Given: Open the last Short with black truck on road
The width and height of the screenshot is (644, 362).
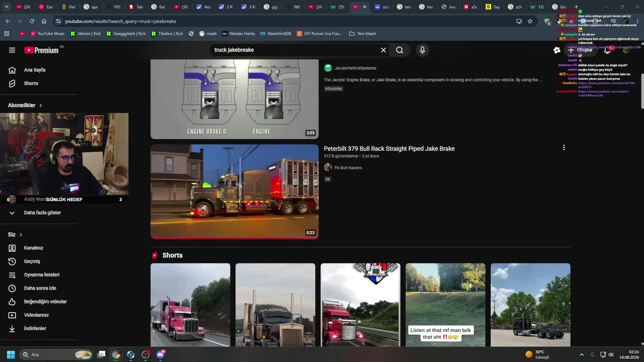Looking at the screenshot, I should [x=531, y=305].
